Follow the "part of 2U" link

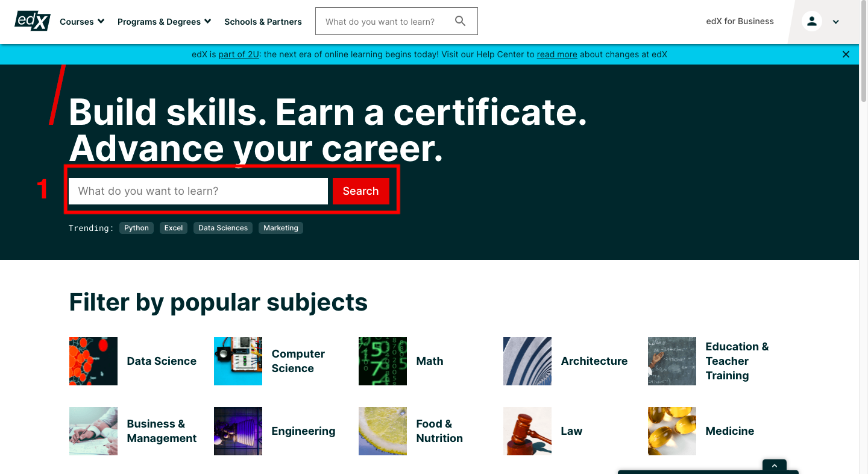(x=239, y=54)
